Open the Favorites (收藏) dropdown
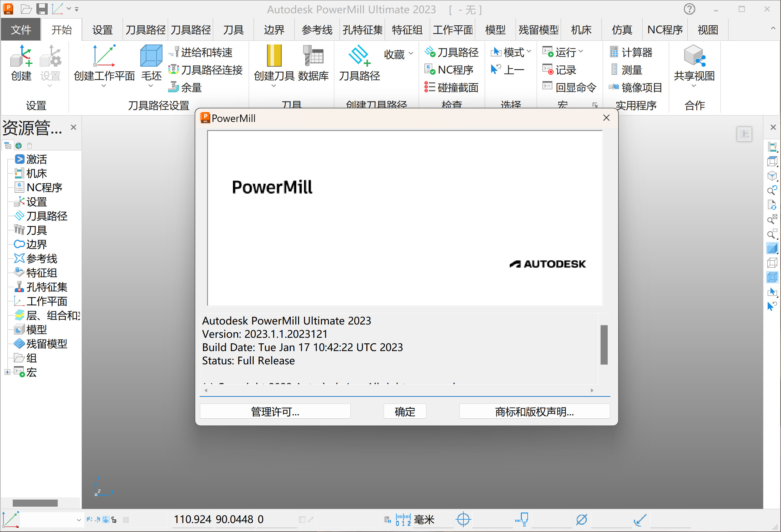 (x=399, y=54)
